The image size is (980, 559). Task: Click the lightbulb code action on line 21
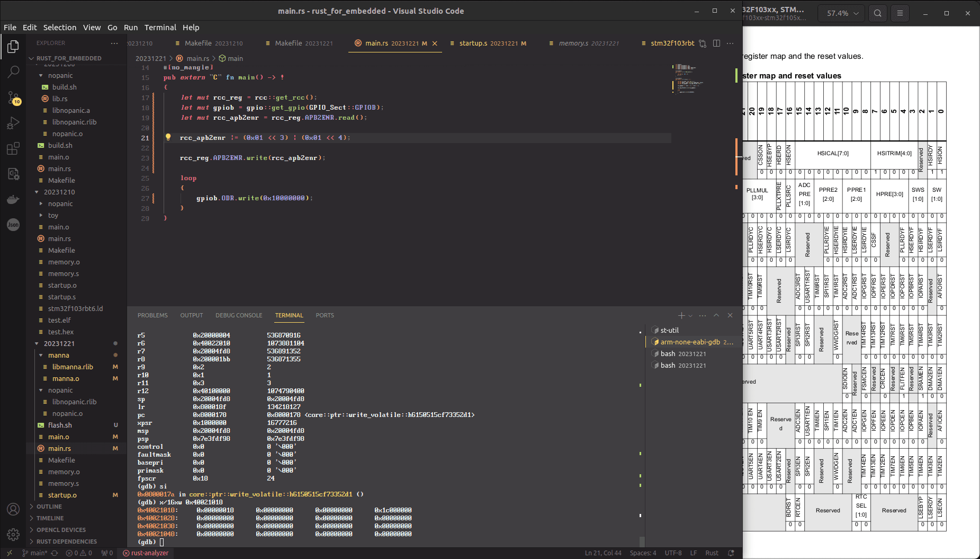coord(168,137)
